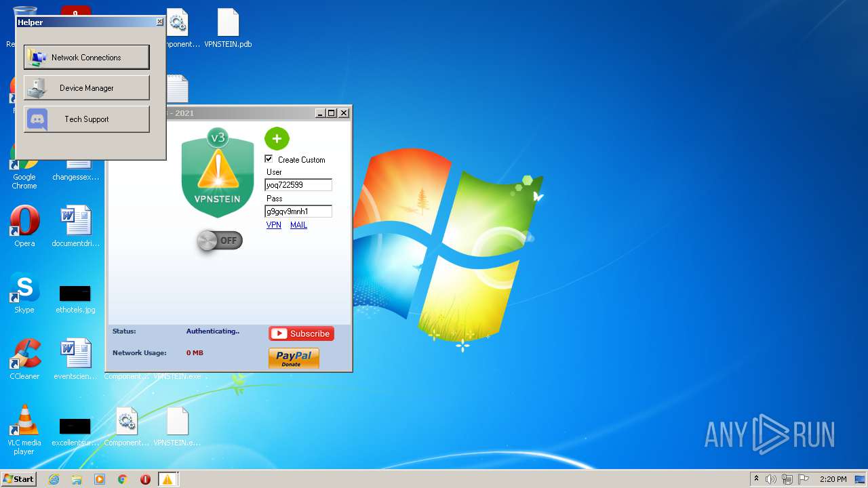
Task: Select the VPNSTEIN.e... file above the taskbar
Action: point(177,427)
